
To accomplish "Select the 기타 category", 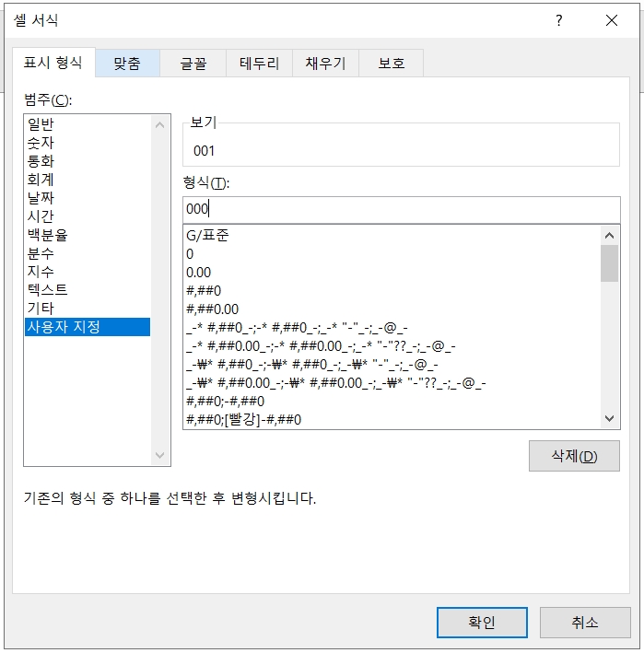I will (x=88, y=309).
